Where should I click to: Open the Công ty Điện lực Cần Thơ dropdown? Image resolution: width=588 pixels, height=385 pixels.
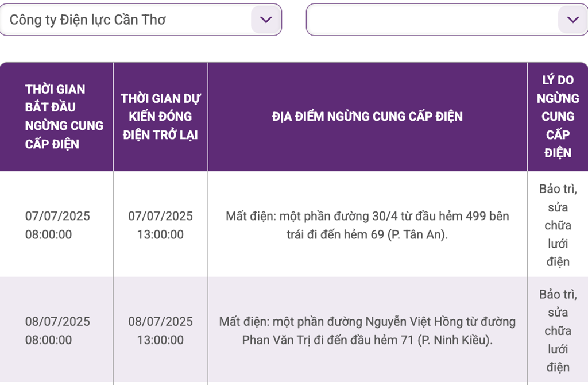click(x=140, y=20)
